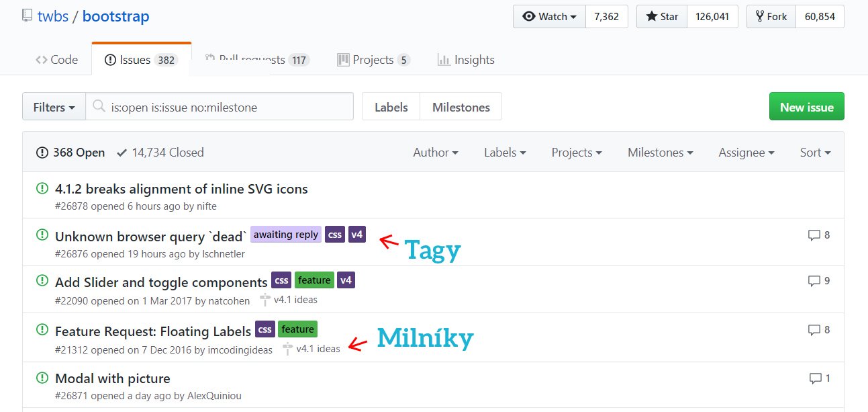Click the issue search input field
This screenshot has height=412, width=868.
point(220,107)
